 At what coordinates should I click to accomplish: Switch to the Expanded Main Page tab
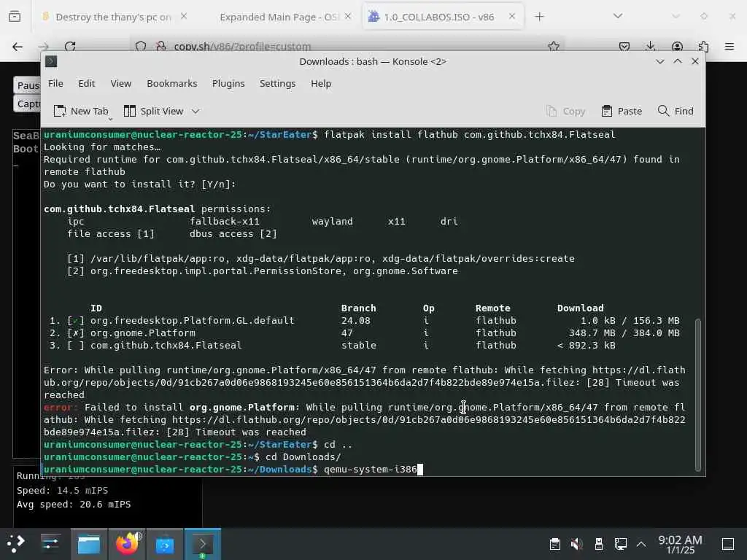[278, 17]
